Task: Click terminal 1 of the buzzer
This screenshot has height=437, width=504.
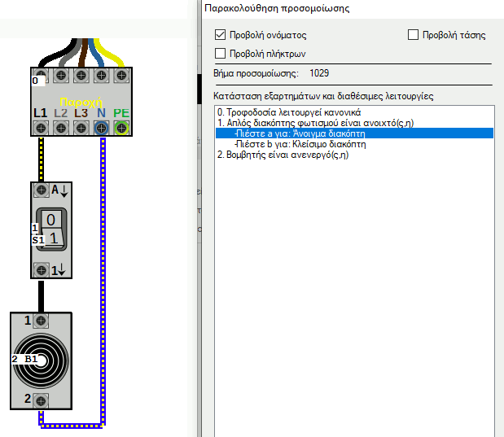Action: click(x=41, y=321)
